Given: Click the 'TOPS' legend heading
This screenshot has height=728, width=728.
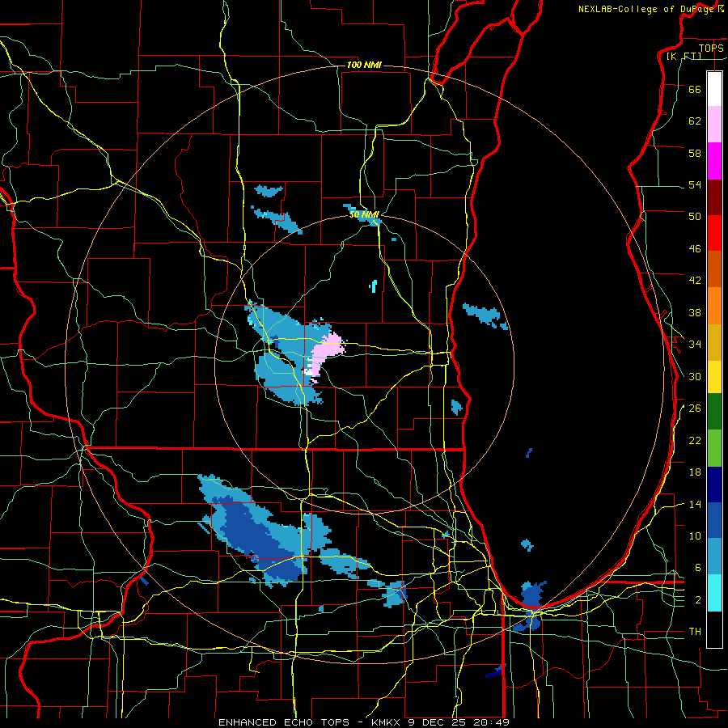Looking at the screenshot, I should (711, 49).
